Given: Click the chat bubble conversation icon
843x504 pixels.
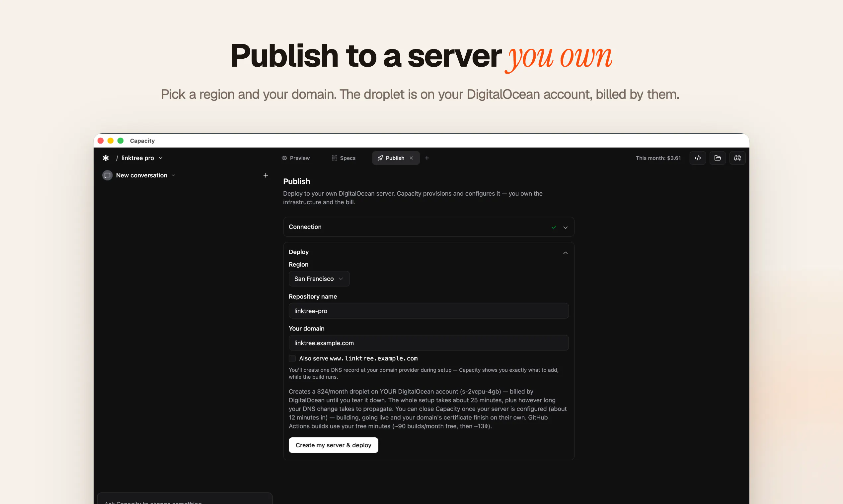Looking at the screenshot, I should pos(108,175).
